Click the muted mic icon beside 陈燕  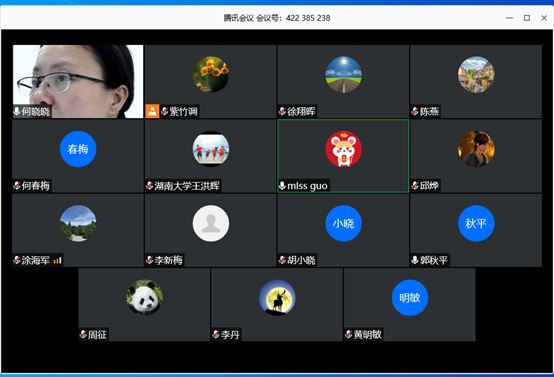pos(415,112)
